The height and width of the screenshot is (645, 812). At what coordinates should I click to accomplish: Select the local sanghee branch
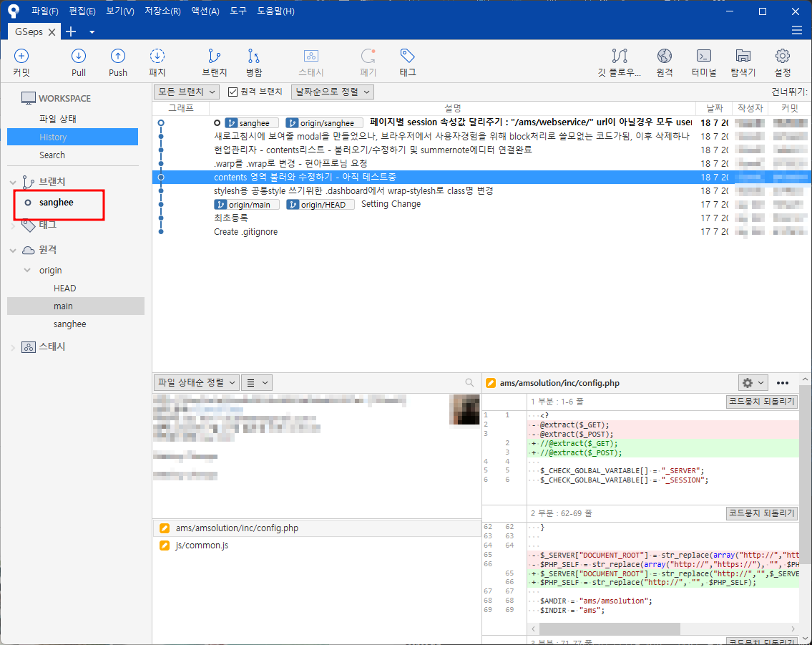pyautogui.click(x=57, y=203)
